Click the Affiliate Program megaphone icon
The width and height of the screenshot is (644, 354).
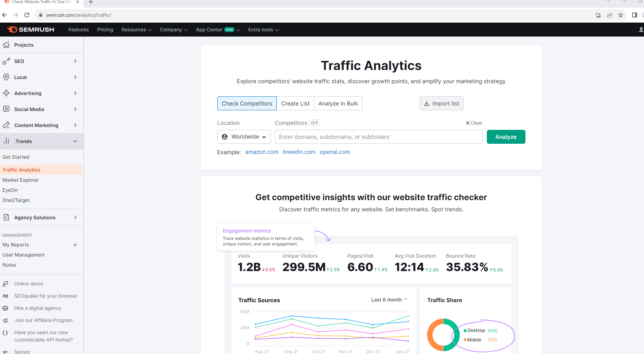coord(5,320)
